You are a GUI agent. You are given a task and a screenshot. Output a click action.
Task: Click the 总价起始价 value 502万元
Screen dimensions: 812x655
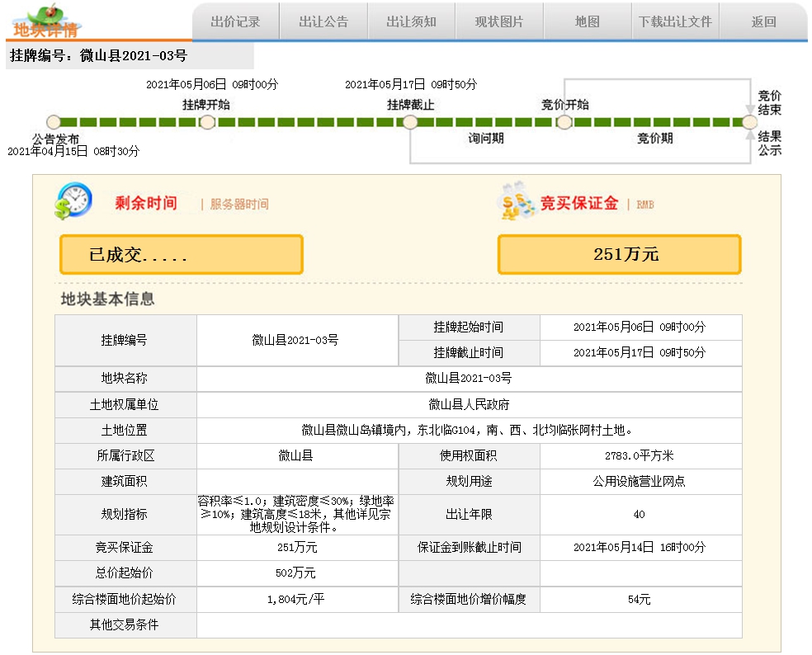pyautogui.click(x=295, y=573)
